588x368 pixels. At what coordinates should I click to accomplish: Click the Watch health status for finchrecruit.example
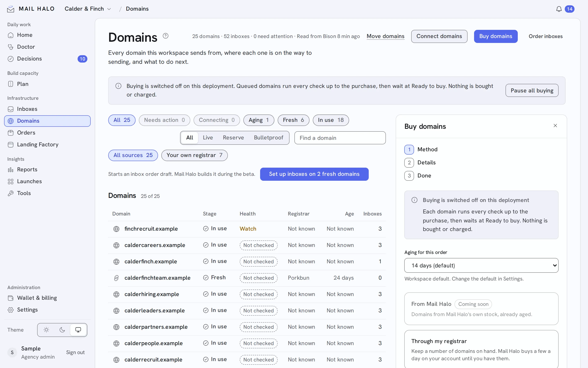248,229
